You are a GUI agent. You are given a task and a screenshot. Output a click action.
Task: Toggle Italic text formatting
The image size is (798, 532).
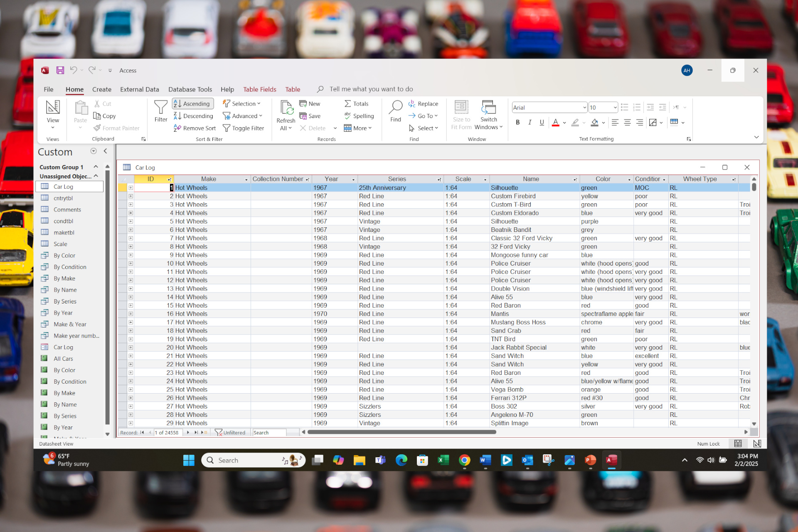click(530, 122)
